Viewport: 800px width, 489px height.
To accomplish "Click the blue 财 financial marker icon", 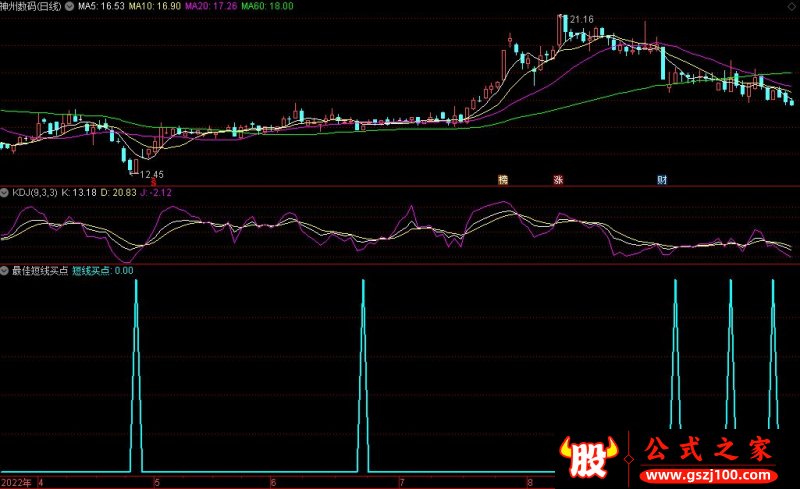I will (x=662, y=181).
